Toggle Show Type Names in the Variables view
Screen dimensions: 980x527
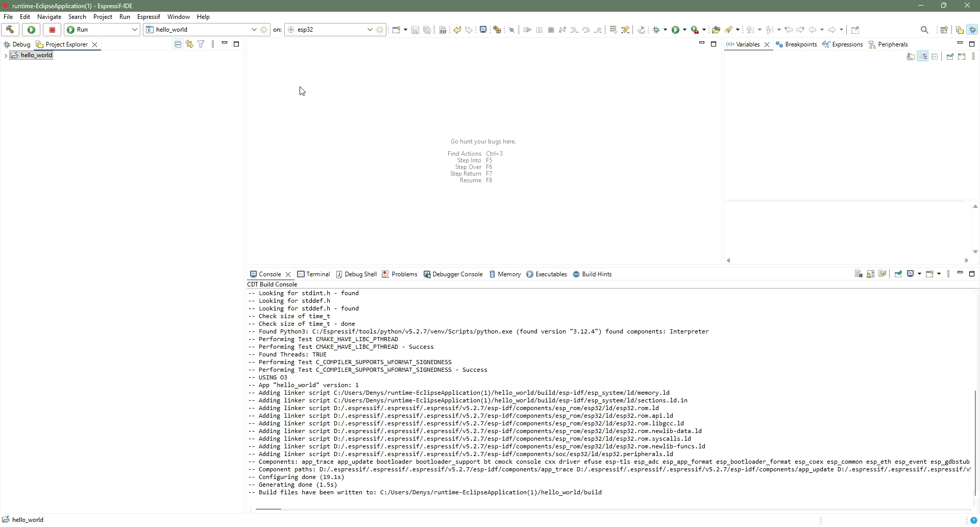pos(911,57)
